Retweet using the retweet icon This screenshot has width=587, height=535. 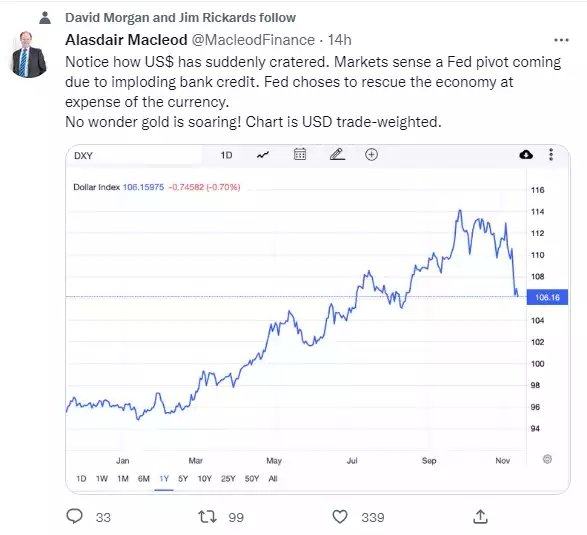click(207, 517)
